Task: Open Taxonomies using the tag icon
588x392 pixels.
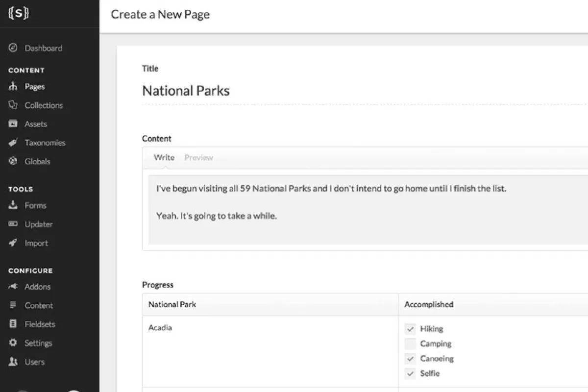Action: [13, 143]
